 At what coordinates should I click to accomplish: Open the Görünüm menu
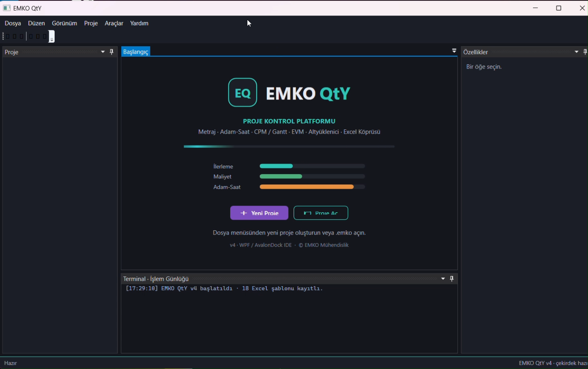coord(64,23)
